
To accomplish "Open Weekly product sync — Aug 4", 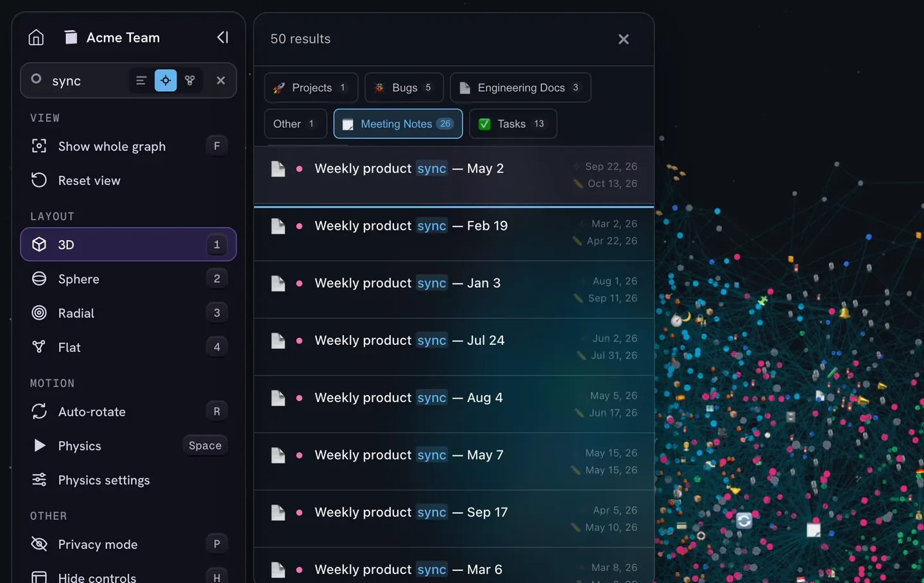I will click(454, 404).
